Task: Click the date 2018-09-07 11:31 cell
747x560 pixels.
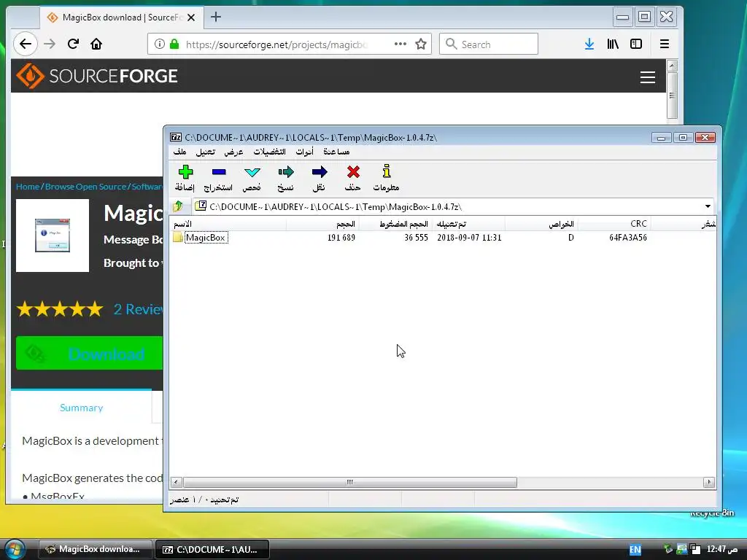Action: (469, 238)
